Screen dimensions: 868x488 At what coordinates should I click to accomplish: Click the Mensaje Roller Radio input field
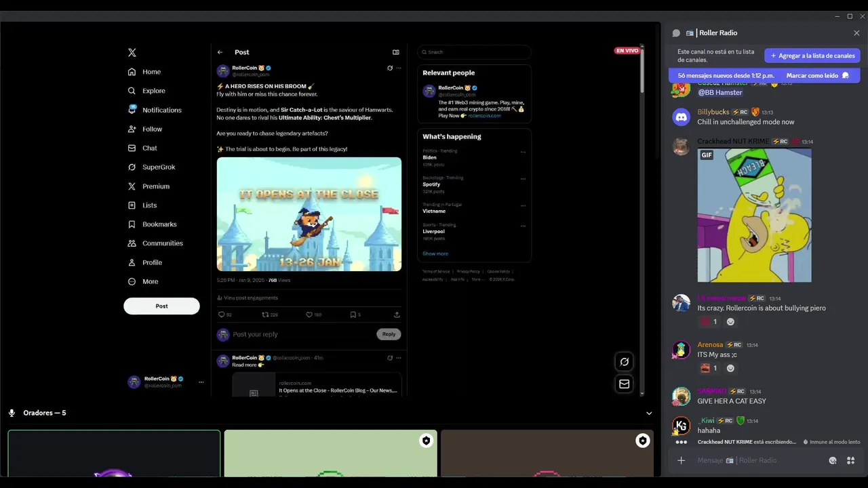(759, 460)
